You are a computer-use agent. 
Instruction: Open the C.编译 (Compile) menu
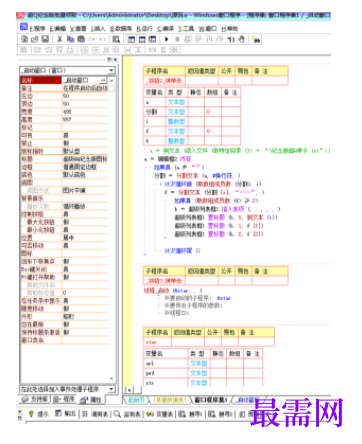pos(165,29)
